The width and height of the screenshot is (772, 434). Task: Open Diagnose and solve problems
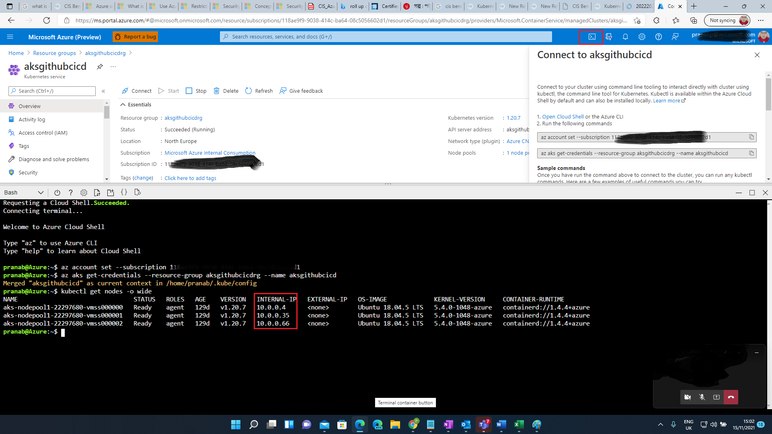[x=53, y=160]
